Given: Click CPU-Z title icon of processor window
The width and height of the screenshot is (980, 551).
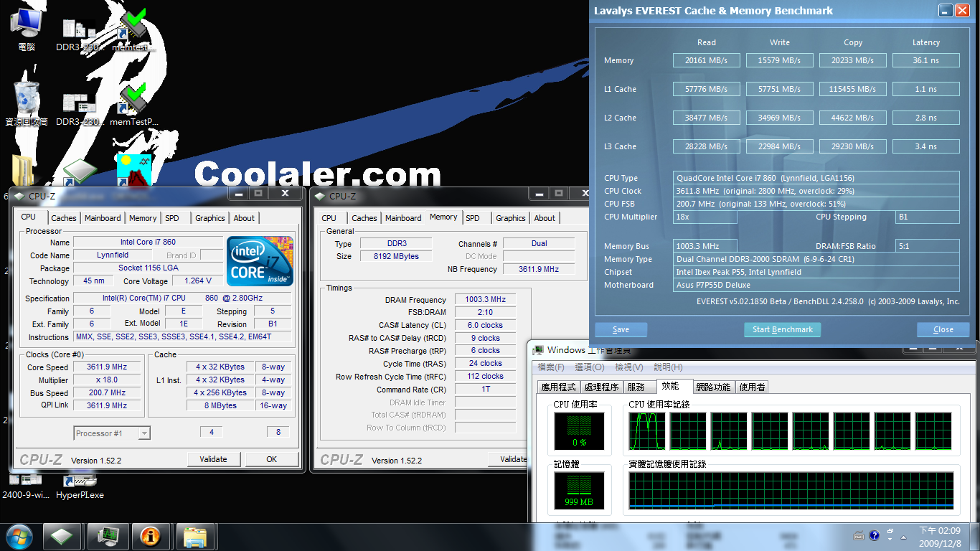Looking at the screenshot, I should [19, 196].
